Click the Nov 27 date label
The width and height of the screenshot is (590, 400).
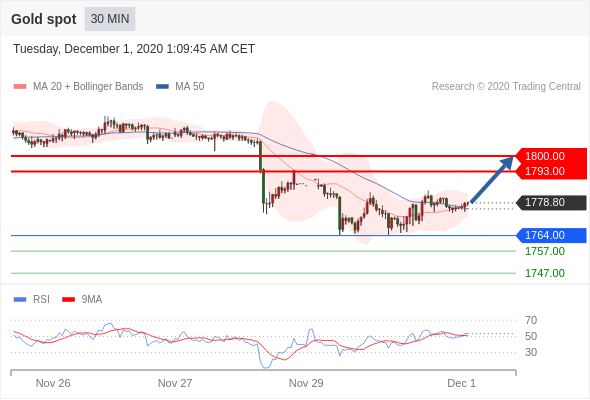(x=175, y=383)
